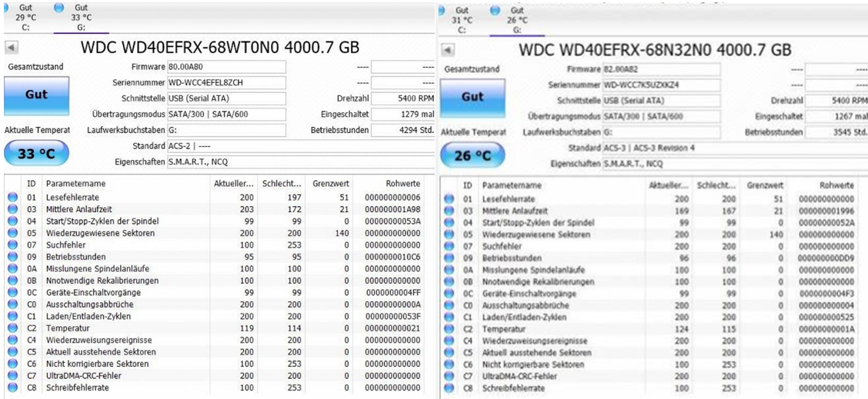Screen dimensions: 868x399
Task: Click Temperatur row status orb in right window
Action: pyautogui.click(x=449, y=329)
